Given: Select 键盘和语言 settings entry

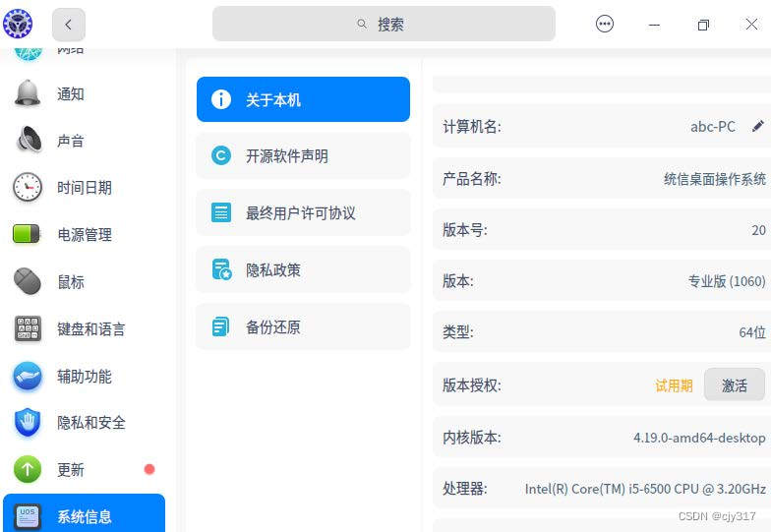Looking at the screenshot, I should click(x=90, y=328).
